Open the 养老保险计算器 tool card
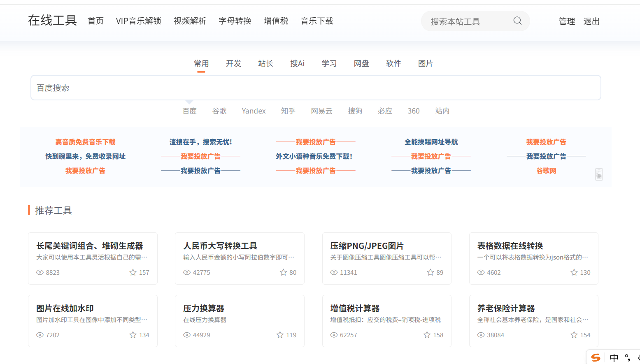Image resolution: width=640 pixels, height=364 pixels. click(x=533, y=320)
